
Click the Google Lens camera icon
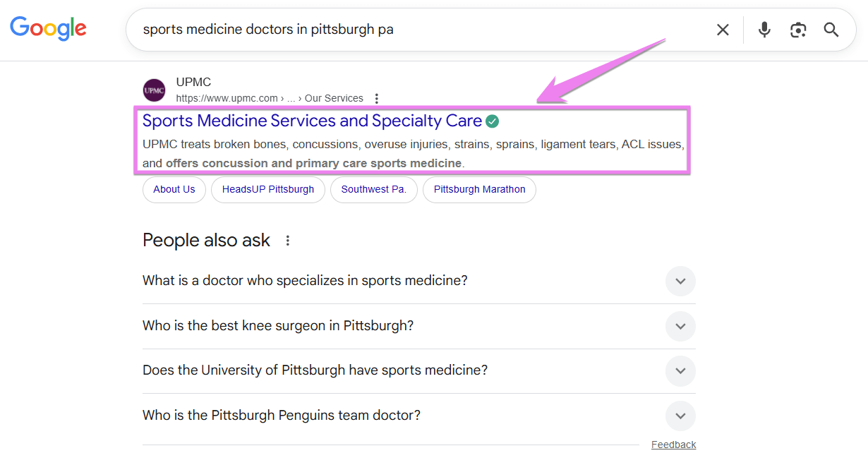click(798, 30)
